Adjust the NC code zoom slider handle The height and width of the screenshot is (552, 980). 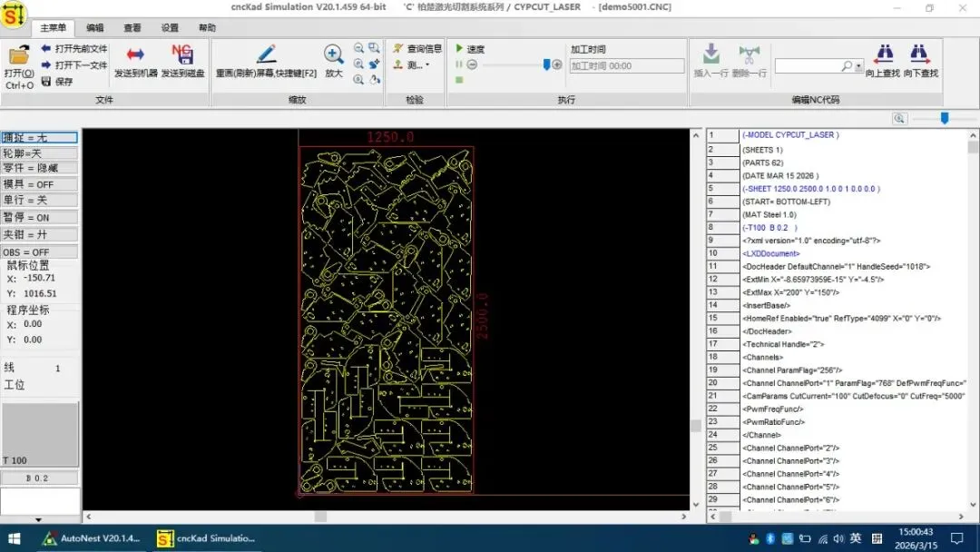click(x=945, y=118)
